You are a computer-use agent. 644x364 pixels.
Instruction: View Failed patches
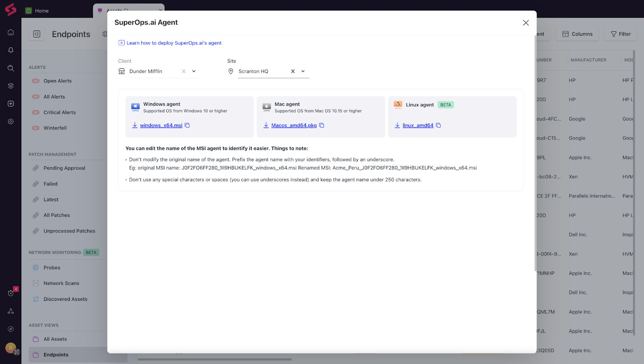tap(51, 184)
